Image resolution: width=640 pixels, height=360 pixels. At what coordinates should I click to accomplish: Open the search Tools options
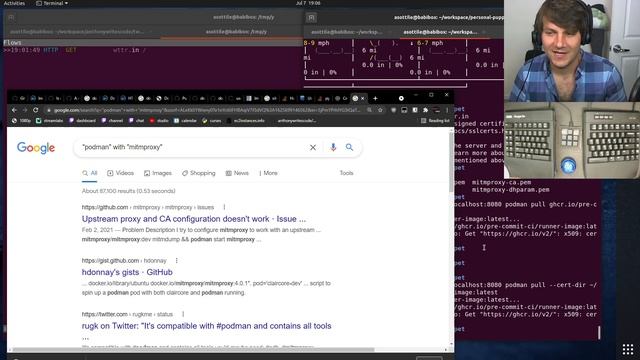(346, 173)
